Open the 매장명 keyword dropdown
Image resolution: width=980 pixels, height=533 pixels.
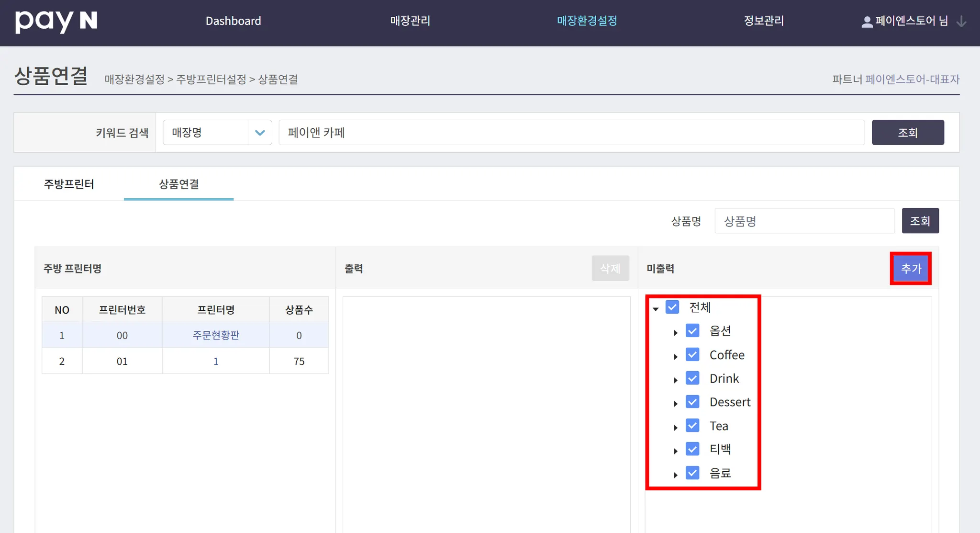coord(217,133)
